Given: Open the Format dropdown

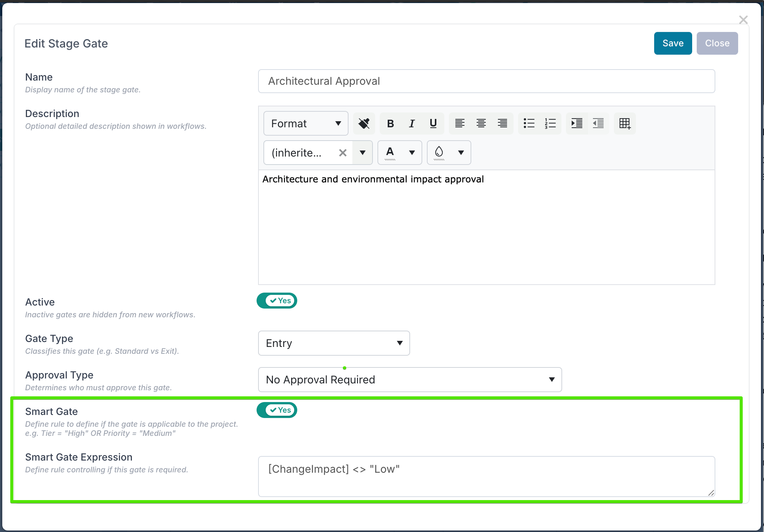Looking at the screenshot, I should pos(306,123).
